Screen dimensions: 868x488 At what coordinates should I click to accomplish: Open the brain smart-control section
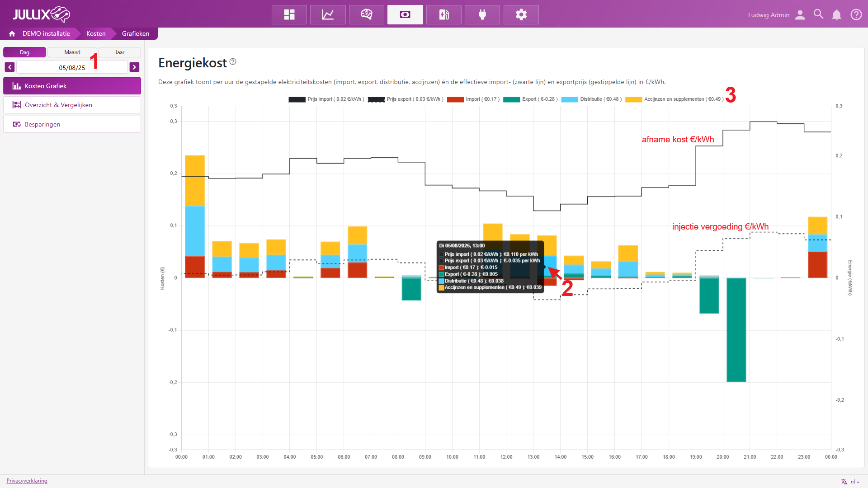(x=367, y=14)
